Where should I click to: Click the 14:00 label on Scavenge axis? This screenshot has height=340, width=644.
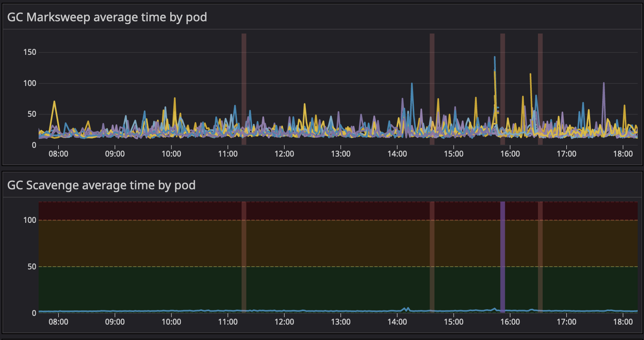(x=397, y=322)
